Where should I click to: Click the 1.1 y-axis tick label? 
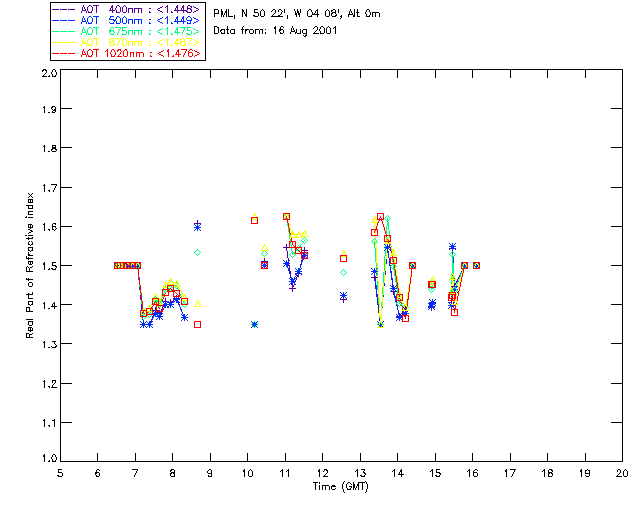tap(49, 423)
